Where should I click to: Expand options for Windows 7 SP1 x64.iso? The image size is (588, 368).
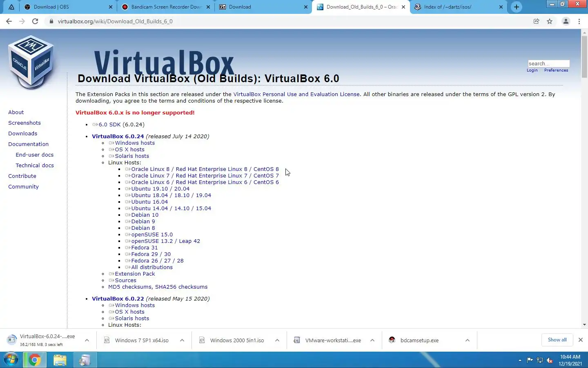tap(182, 340)
